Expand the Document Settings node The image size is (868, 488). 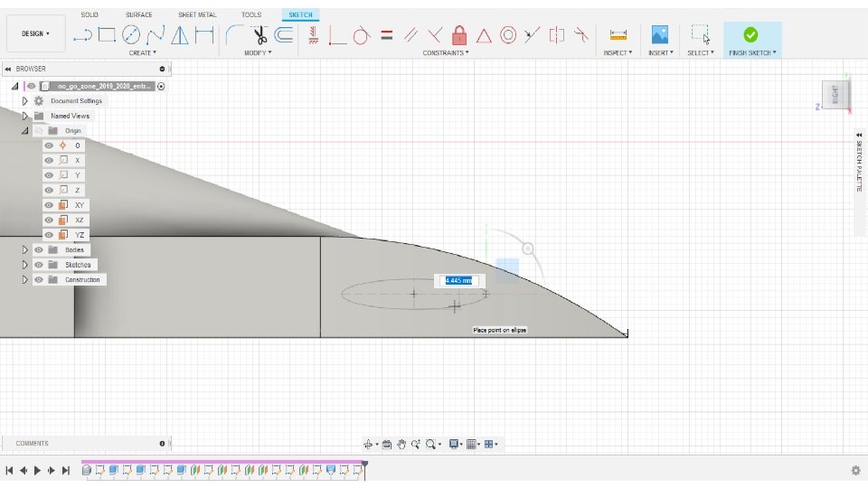tap(25, 101)
